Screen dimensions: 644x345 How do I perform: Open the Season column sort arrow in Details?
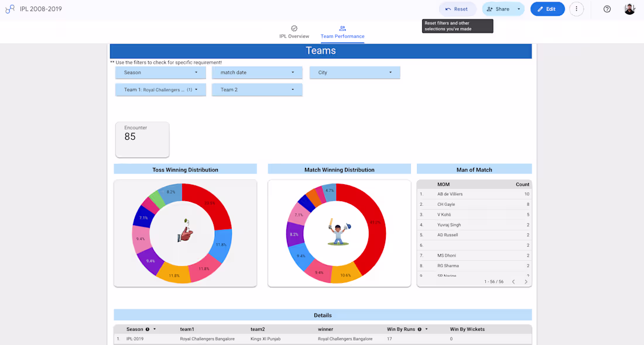pos(155,329)
